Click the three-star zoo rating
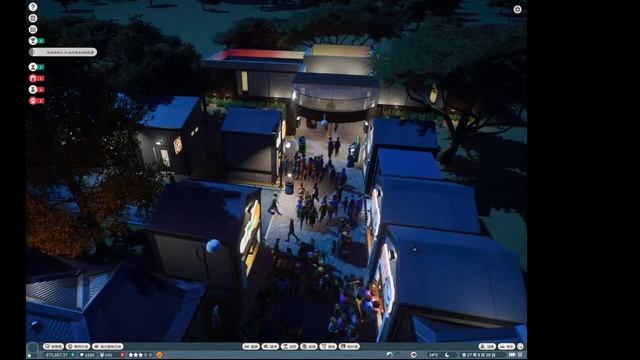The height and width of the screenshot is (360, 640). tap(140, 355)
